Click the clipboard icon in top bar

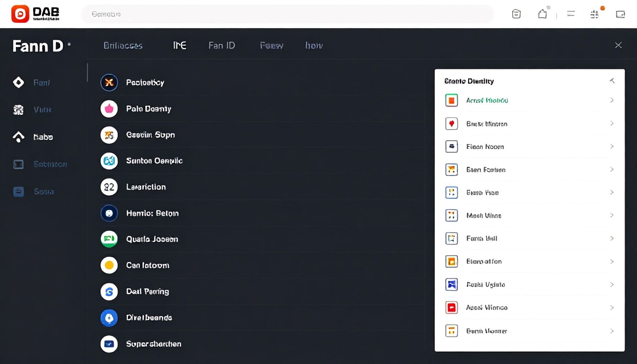point(516,14)
